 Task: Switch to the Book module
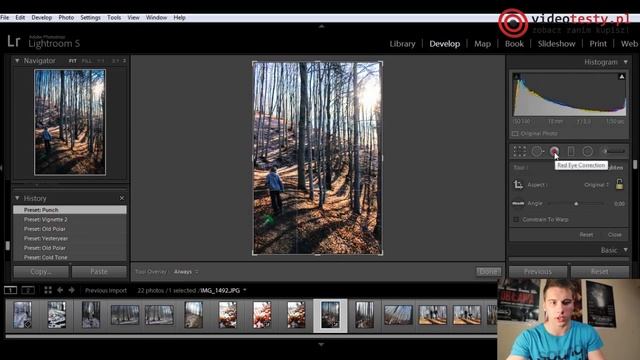coord(514,44)
